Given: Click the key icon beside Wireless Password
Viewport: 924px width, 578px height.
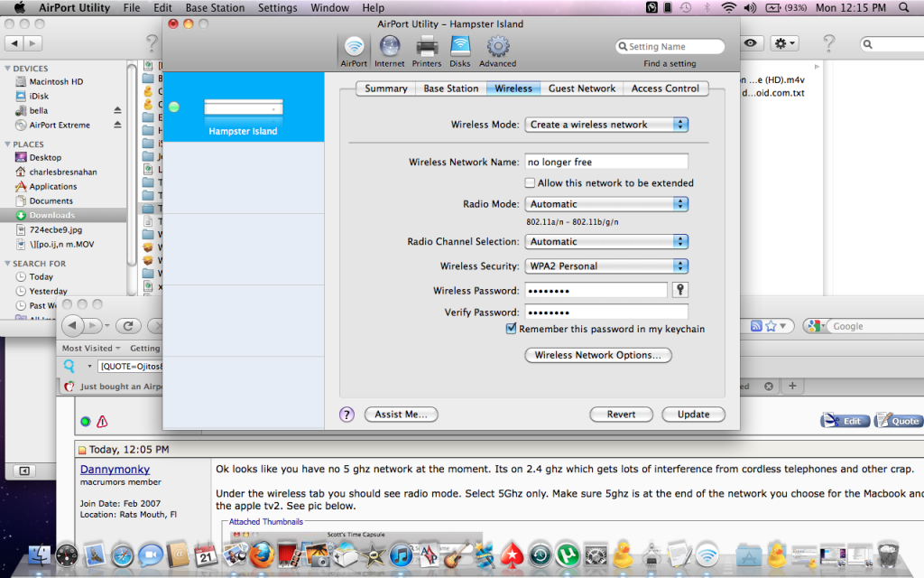Looking at the screenshot, I should coord(680,290).
